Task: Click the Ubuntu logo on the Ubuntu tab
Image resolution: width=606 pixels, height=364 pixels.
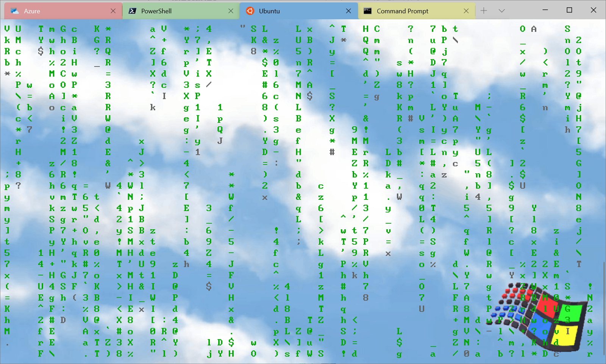Action: 250,11
